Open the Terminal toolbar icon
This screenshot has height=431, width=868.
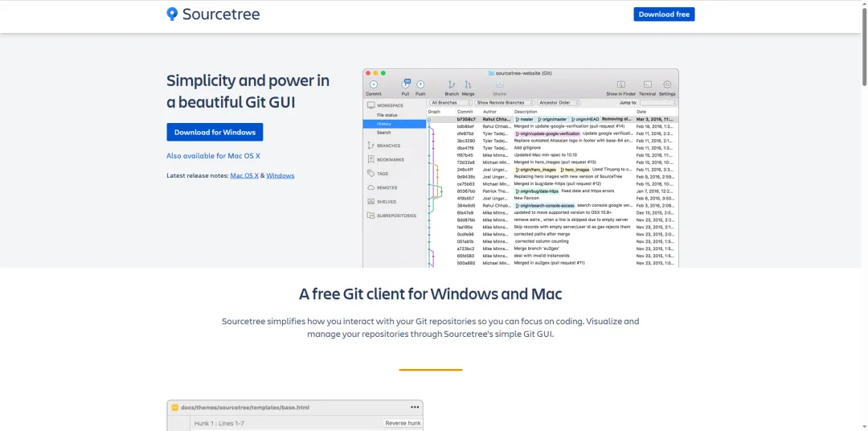pyautogui.click(x=647, y=84)
